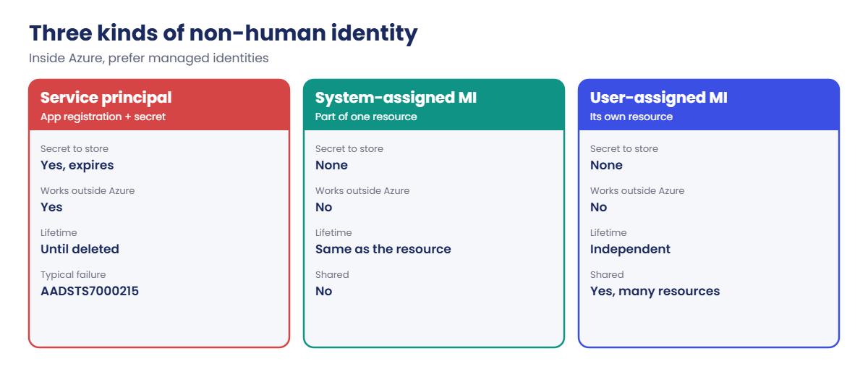This screenshot has width=868, height=372.
Task: Click the "Typical failure" label
Action: pyautogui.click(x=73, y=275)
